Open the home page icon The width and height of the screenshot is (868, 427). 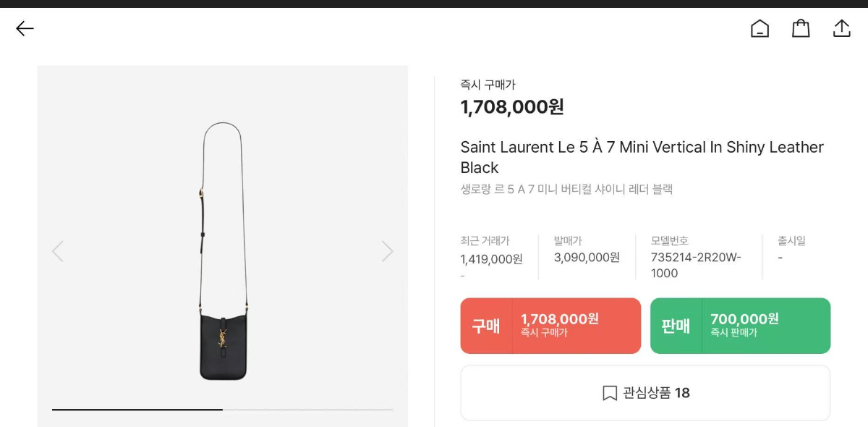[759, 29]
